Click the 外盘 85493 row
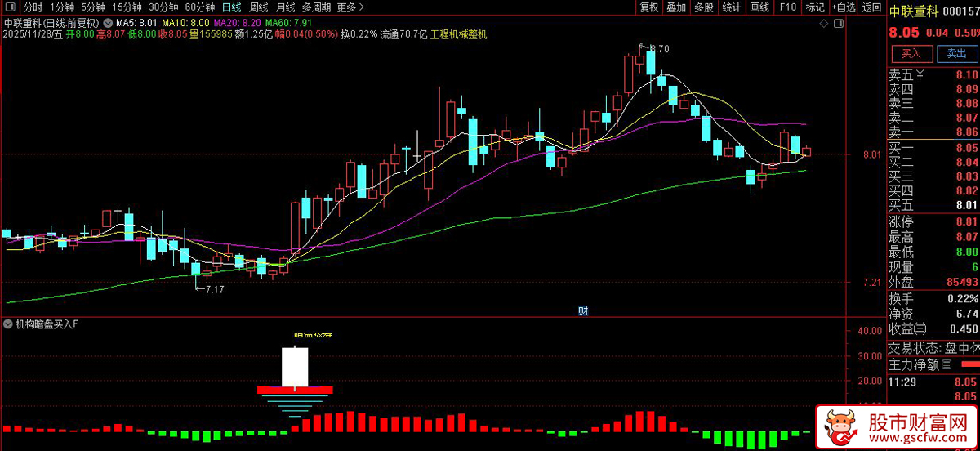 [933, 282]
